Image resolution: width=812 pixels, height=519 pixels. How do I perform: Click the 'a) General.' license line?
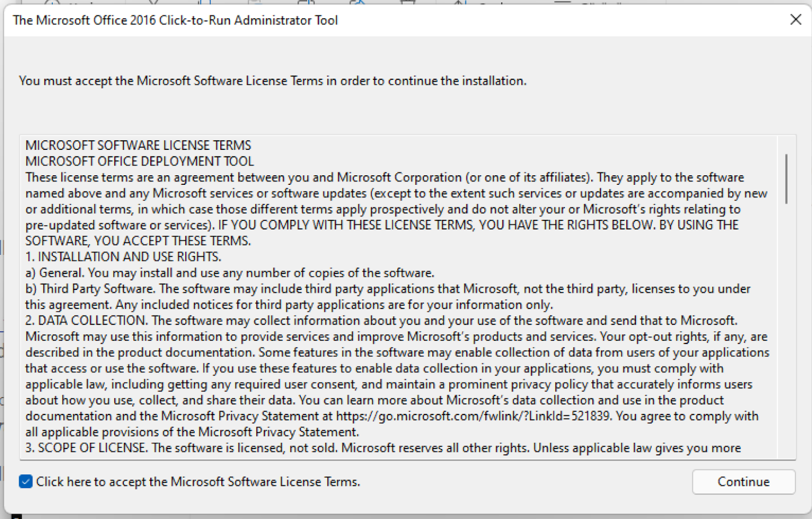(x=230, y=273)
